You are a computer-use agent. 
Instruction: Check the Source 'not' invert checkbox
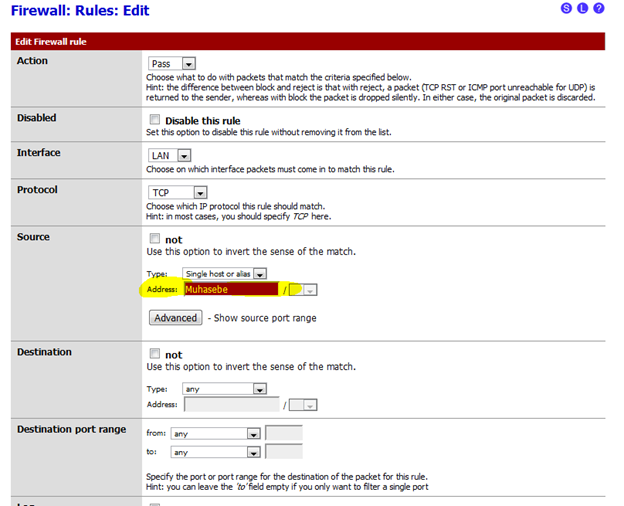point(154,238)
